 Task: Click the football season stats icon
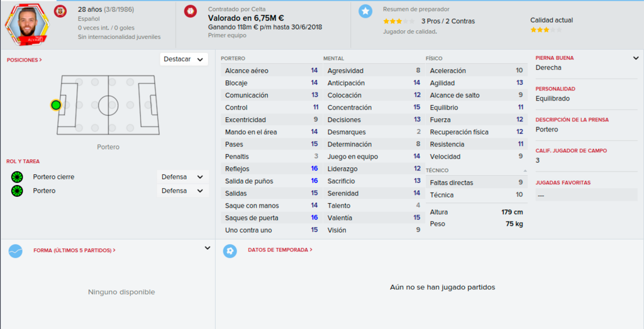click(x=230, y=251)
